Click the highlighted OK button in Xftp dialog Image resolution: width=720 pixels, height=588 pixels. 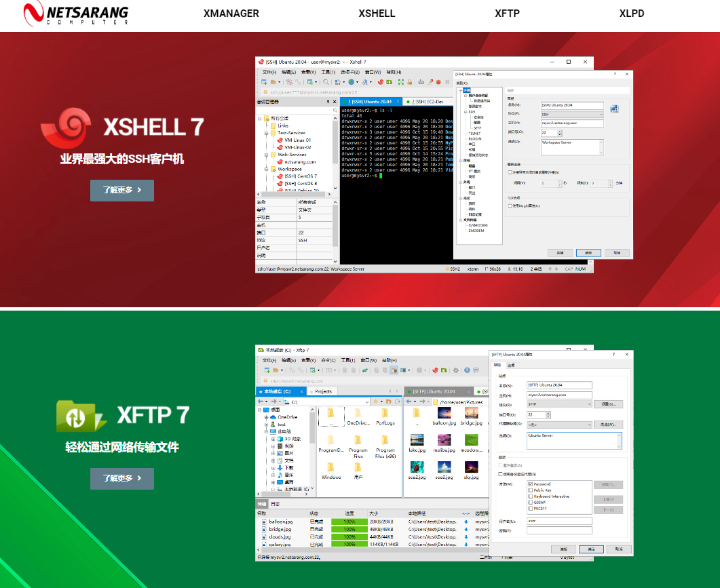click(591, 549)
